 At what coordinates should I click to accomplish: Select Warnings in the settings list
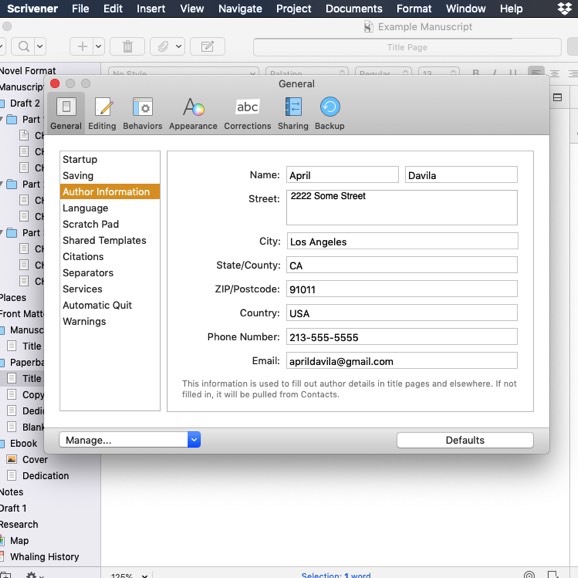point(110,321)
